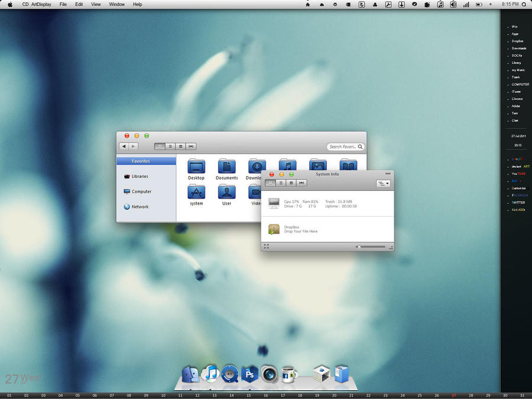Click music note icon in menu bar
The height and width of the screenshot is (399, 532).
440,4
